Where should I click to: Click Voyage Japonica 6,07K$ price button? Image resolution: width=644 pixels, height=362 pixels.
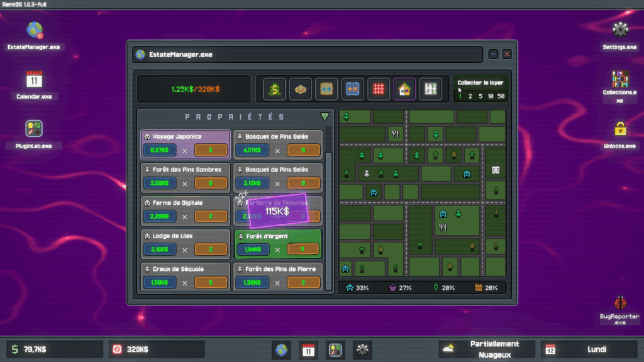pos(159,150)
